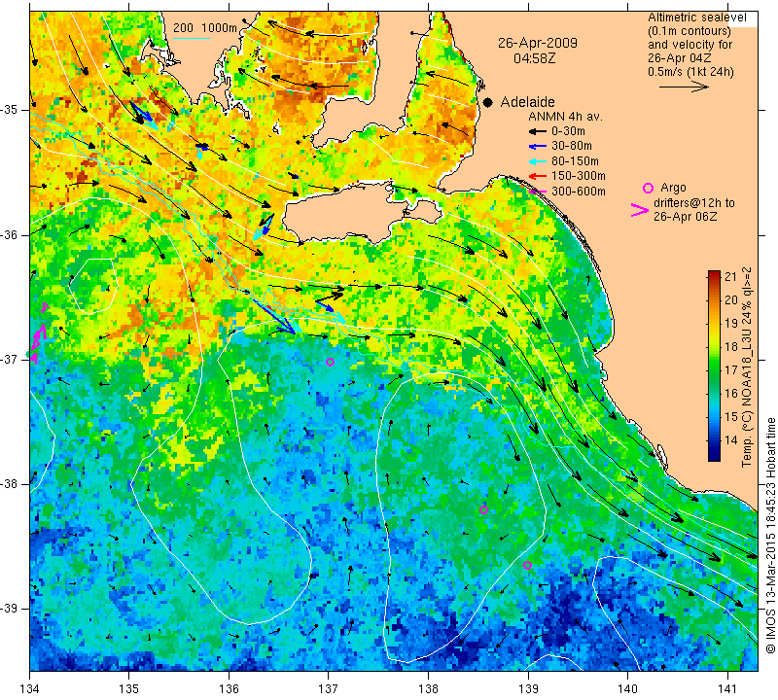Click the '80-150m' depth label

[x=575, y=161]
